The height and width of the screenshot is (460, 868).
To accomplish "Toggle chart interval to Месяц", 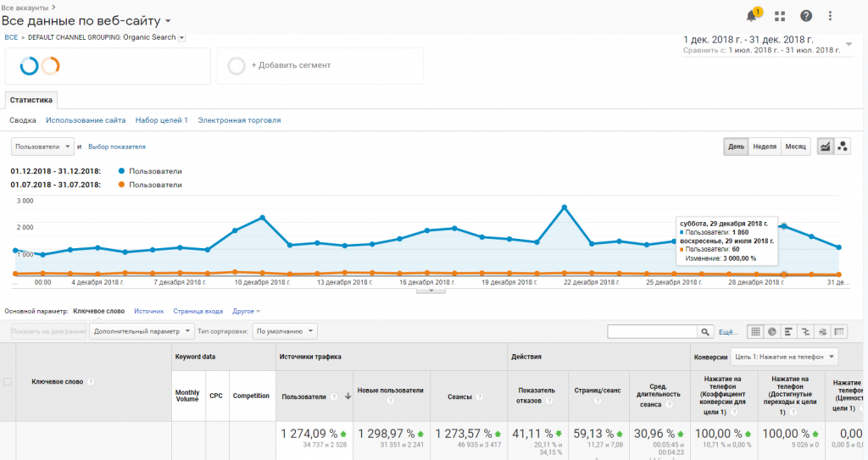I will tap(795, 147).
